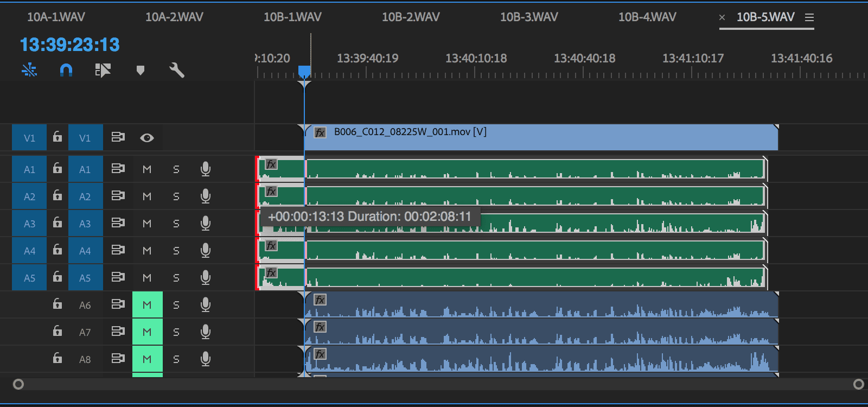This screenshot has width=868, height=407.
Task: Toggle insert sequences as nests icon
Action: 29,70
